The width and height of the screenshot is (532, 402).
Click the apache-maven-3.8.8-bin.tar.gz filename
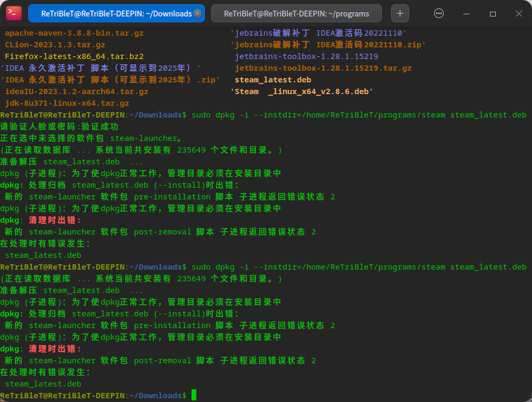coord(74,33)
